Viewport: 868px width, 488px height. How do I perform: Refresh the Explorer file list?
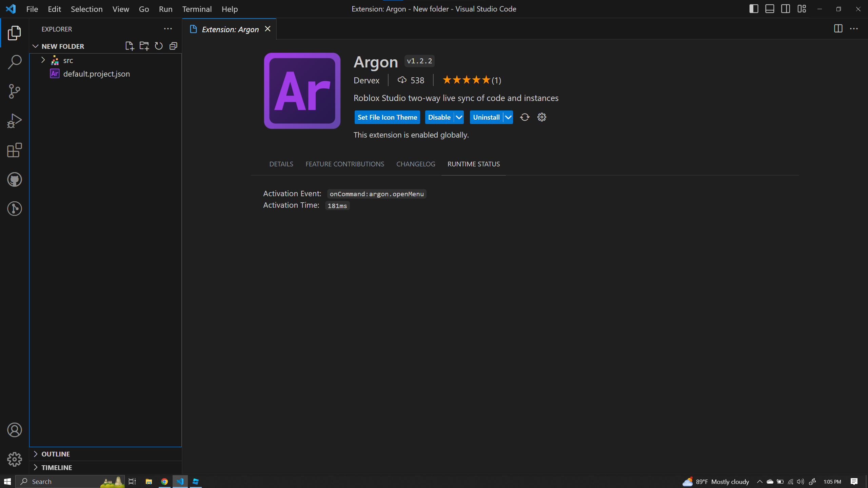pyautogui.click(x=158, y=46)
